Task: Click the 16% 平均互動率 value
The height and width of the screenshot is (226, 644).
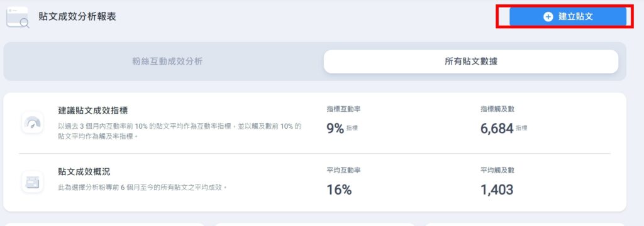Action: click(x=339, y=190)
